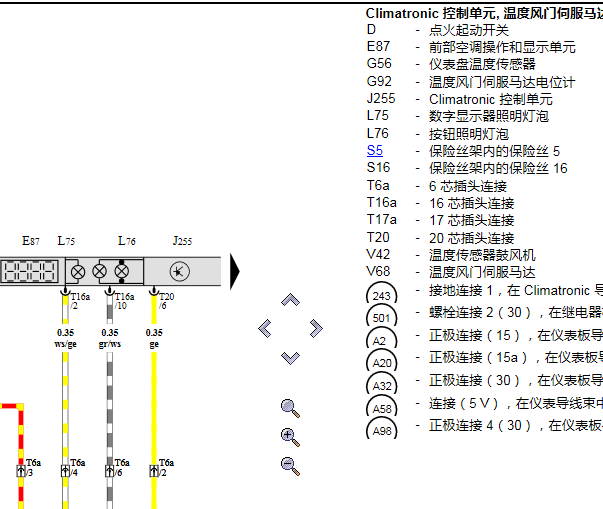This screenshot has width=603, height=509.
Task: Select the D ignition switch legend entry
Action: 438,30
